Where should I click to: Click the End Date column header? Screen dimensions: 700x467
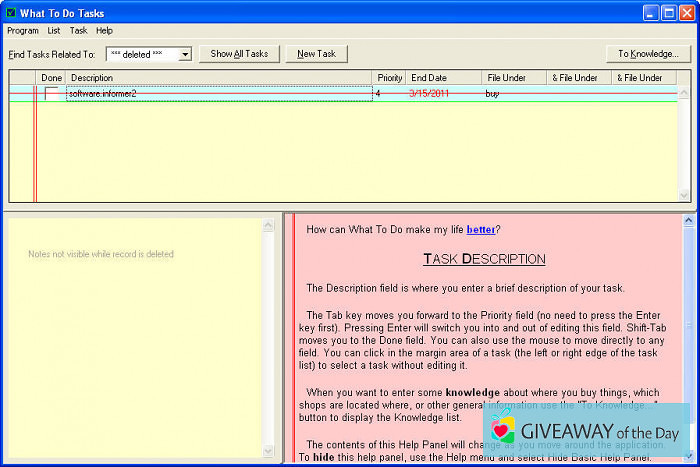pyautogui.click(x=428, y=78)
